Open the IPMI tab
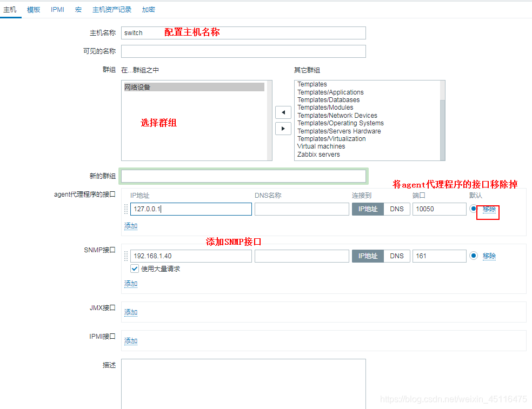The height and width of the screenshot is (409, 532). (x=57, y=10)
